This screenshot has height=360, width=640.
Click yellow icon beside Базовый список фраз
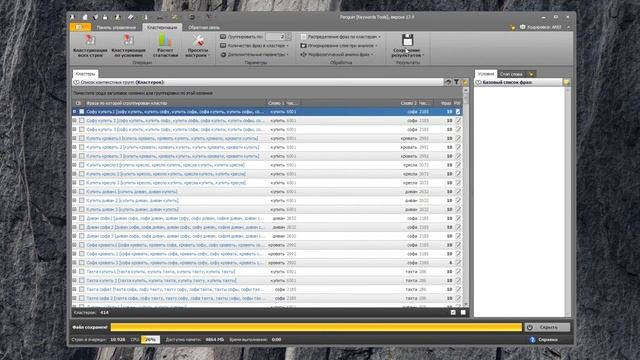[x=567, y=82]
